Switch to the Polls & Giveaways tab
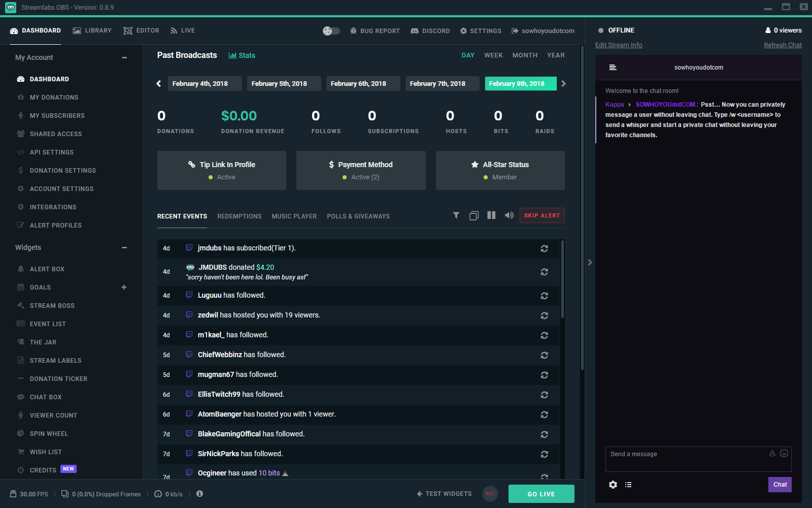The image size is (812, 508). click(358, 216)
